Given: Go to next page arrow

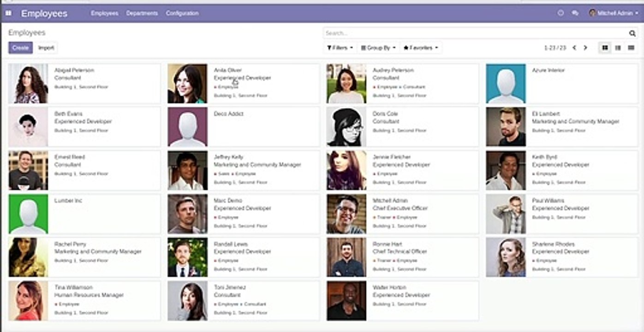Looking at the screenshot, I should [x=585, y=47].
